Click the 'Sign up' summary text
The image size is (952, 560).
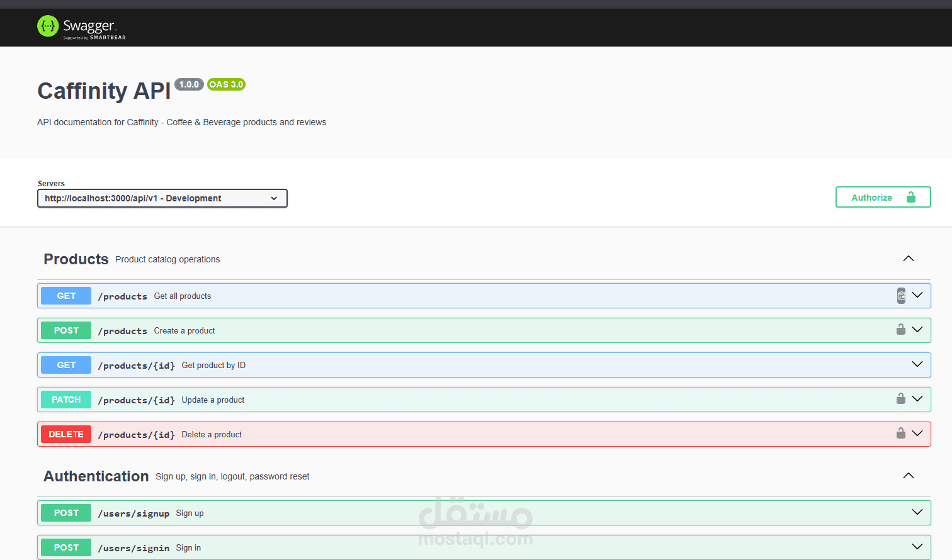tap(190, 513)
